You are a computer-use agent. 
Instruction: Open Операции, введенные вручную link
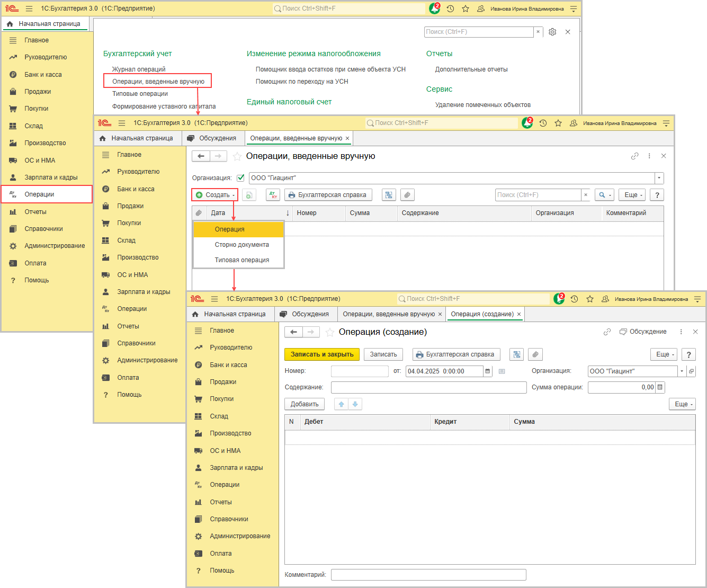(x=158, y=82)
